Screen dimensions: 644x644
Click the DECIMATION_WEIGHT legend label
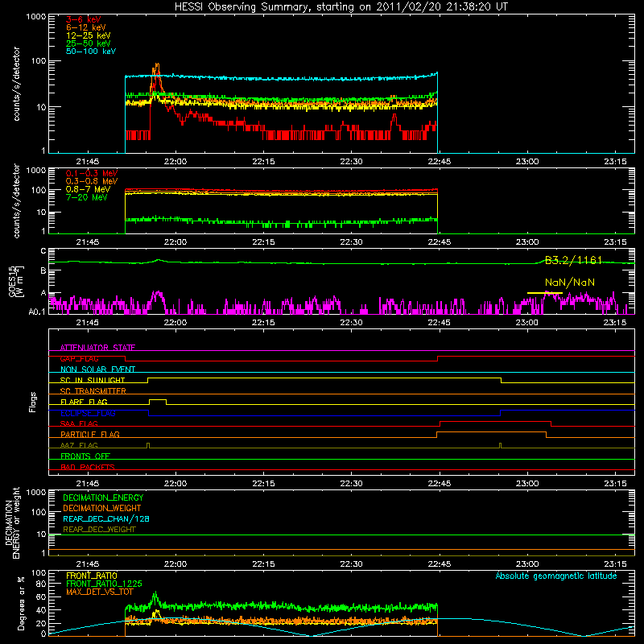(102, 508)
